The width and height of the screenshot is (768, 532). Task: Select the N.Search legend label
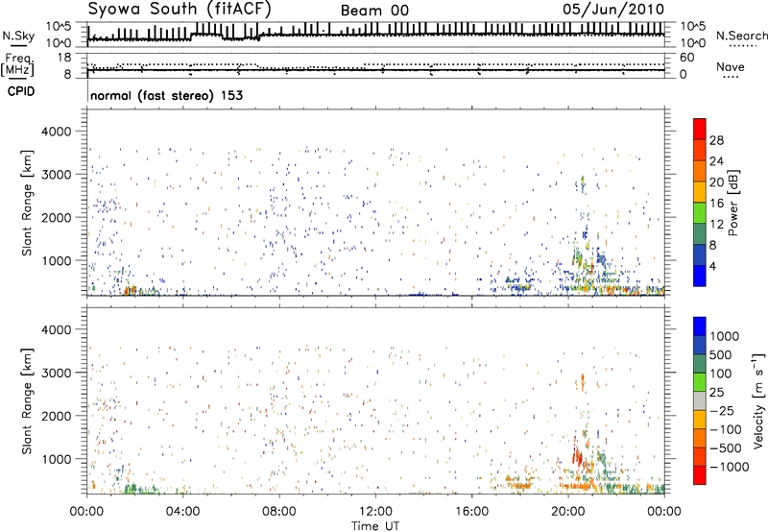pos(741,36)
